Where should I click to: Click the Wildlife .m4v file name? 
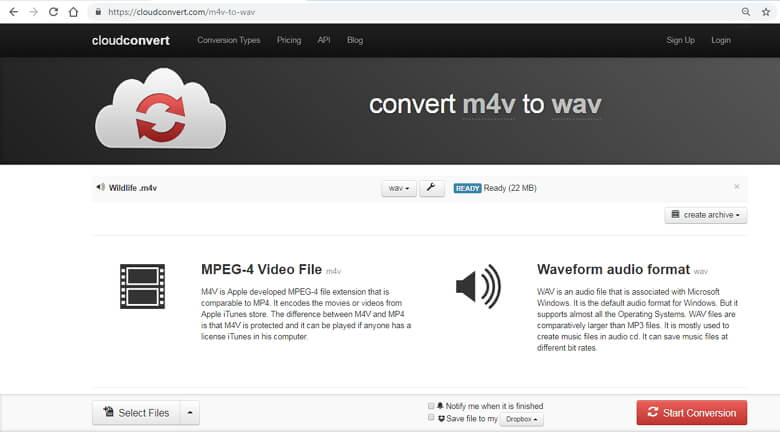[x=133, y=188]
